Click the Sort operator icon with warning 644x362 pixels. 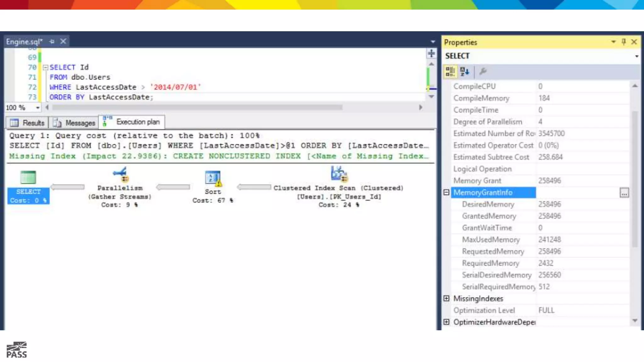(x=213, y=178)
